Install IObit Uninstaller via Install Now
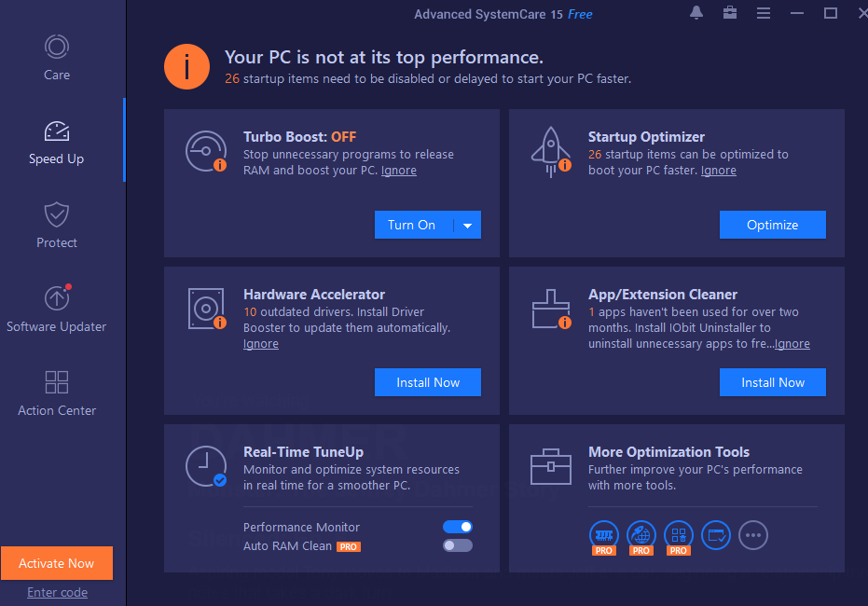868x606 pixels. click(x=772, y=382)
